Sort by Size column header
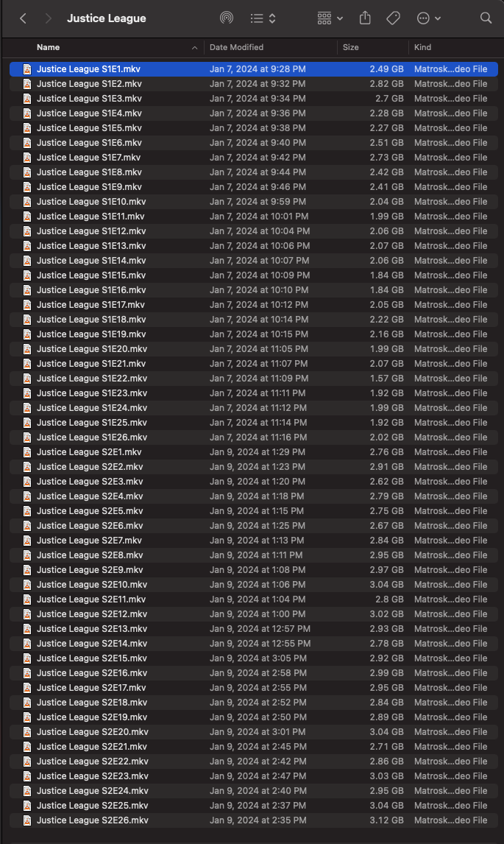This screenshot has width=504, height=844. (x=351, y=47)
